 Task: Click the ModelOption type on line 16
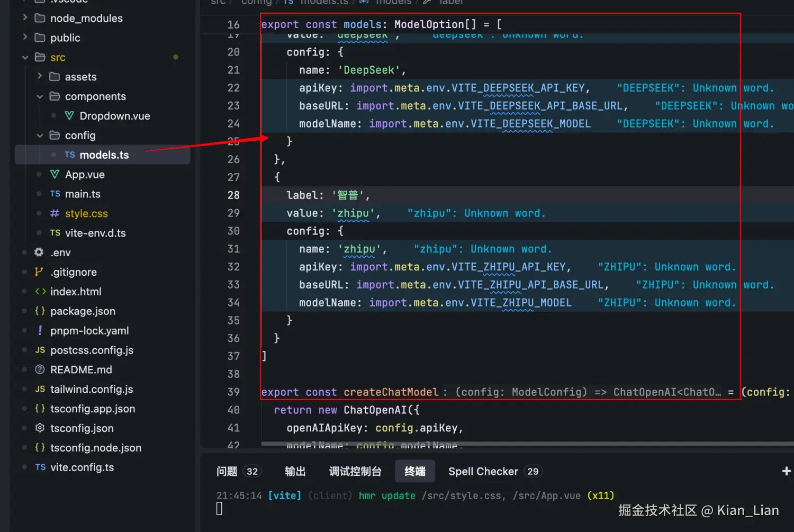pos(429,24)
